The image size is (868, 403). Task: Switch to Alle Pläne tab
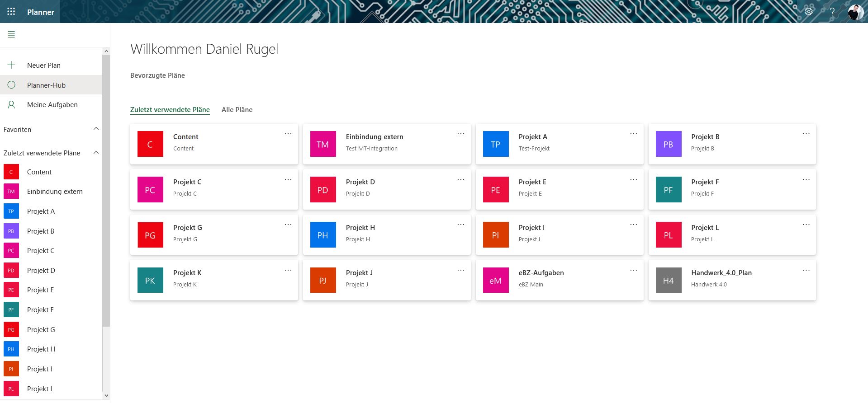click(x=237, y=109)
